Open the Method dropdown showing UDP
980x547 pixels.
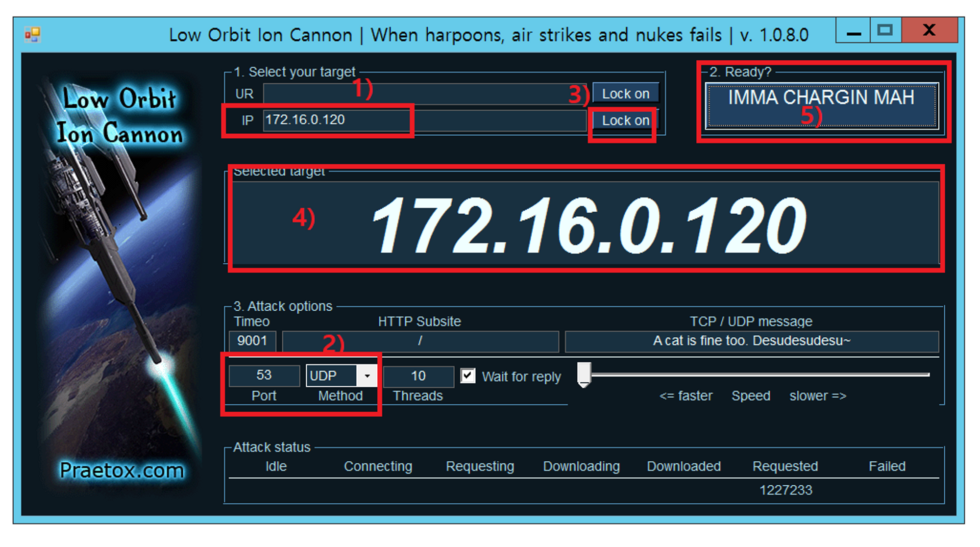pyautogui.click(x=342, y=376)
